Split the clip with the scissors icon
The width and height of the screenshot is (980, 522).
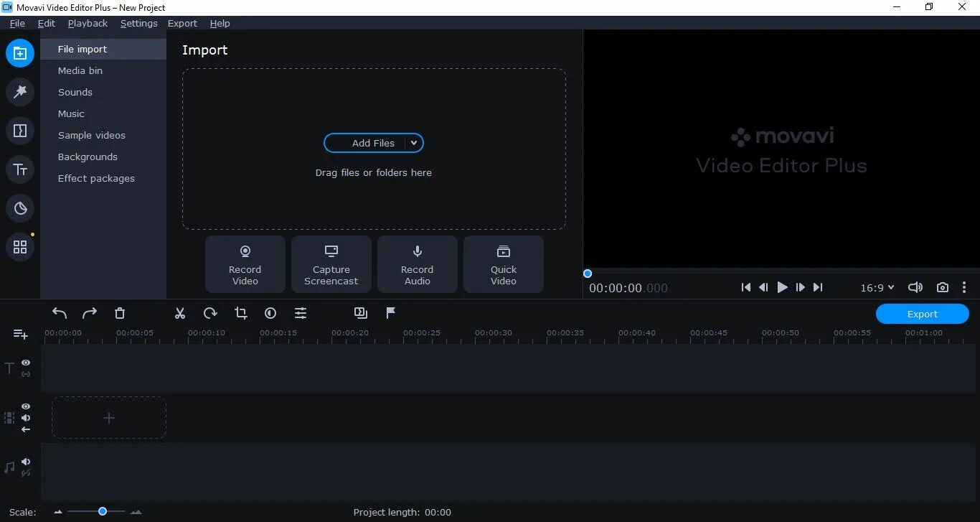coord(180,313)
